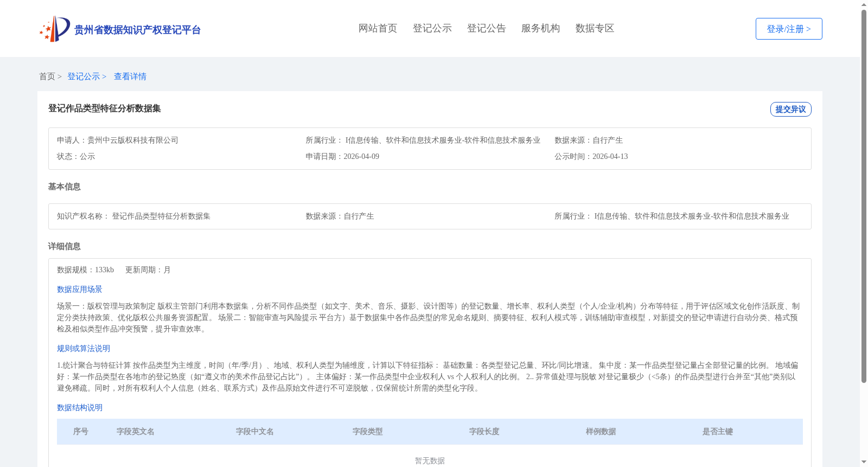Click 规则或算法说明 subheading
The height and width of the screenshot is (467, 868).
[x=84, y=348]
